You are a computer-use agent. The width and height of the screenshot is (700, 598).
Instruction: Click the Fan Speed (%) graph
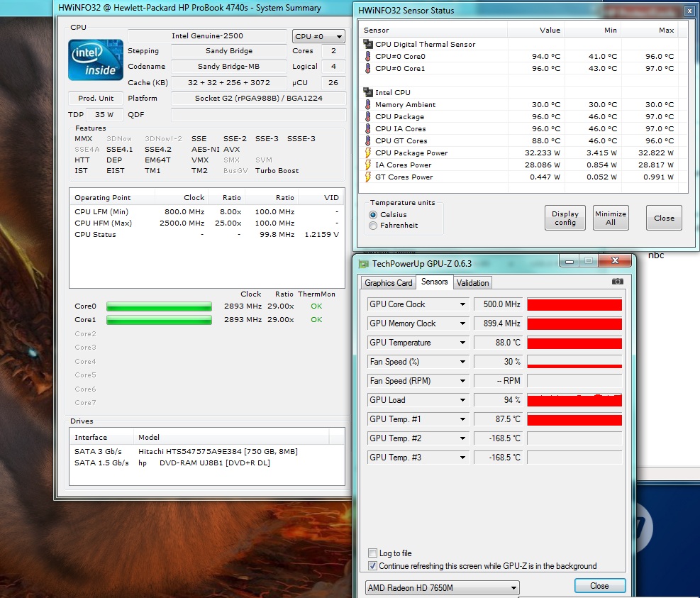(x=574, y=362)
